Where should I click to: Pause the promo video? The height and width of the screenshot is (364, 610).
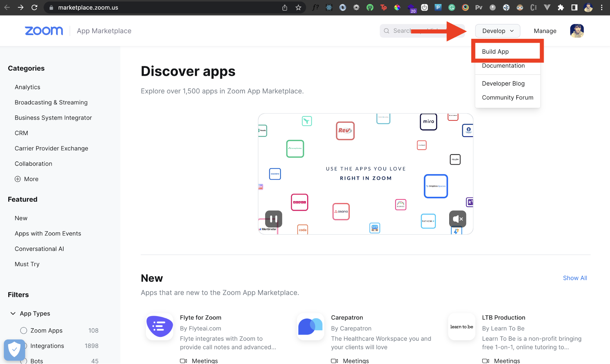coord(273,219)
